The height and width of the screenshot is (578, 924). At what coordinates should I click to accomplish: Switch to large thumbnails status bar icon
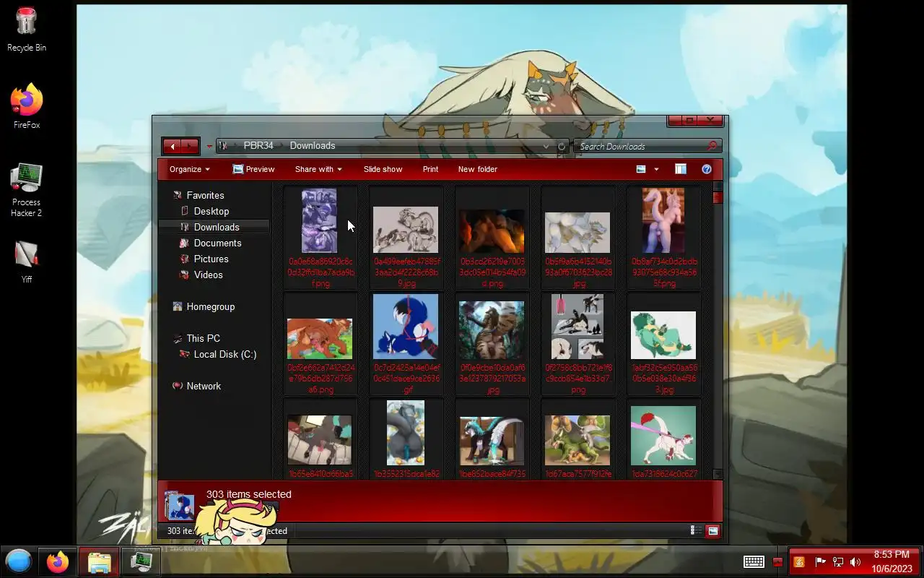pyautogui.click(x=712, y=530)
